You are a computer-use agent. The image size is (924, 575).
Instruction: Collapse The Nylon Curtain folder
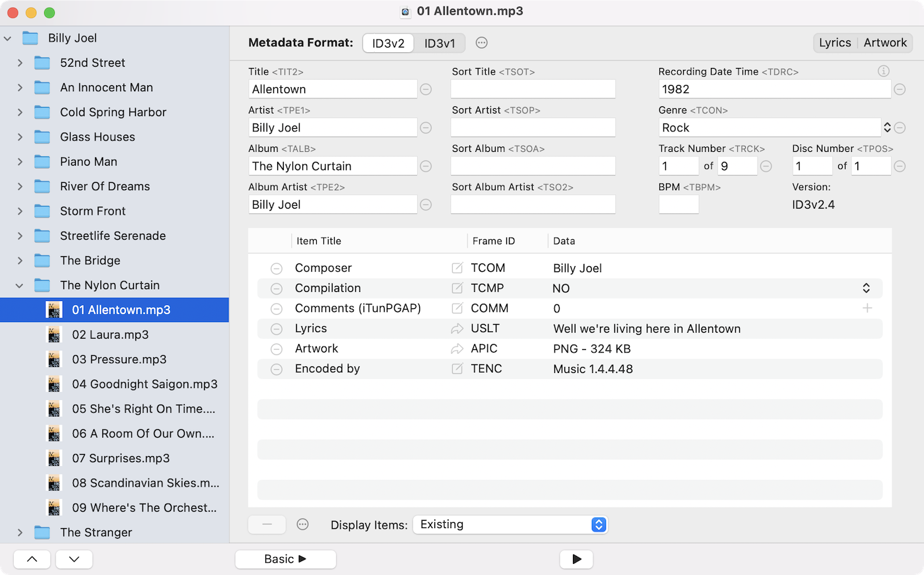click(x=20, y=286)
